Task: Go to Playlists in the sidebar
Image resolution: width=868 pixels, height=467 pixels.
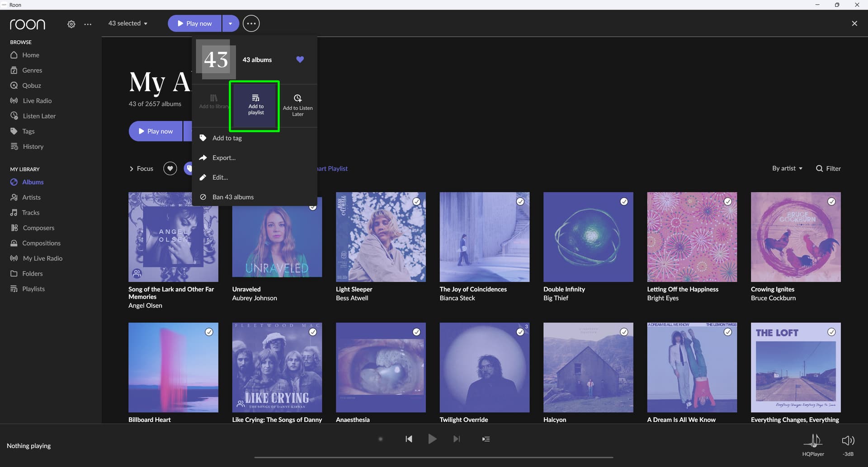Action: (x=33, y=289)
